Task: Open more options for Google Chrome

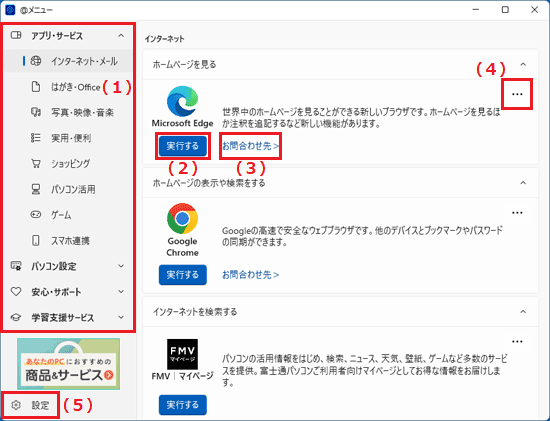Action: tap(517, 213)
